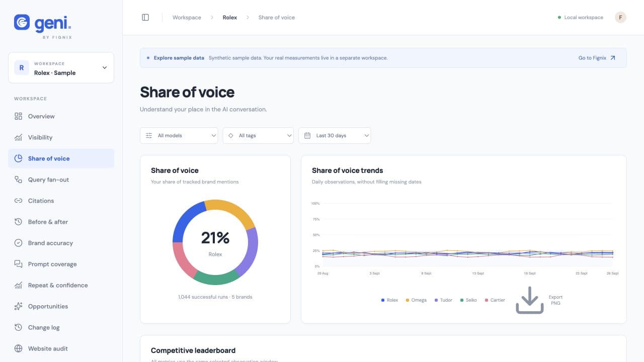Screen dimensions: 644x362
Task: Click the arrow icon beside Go to Fignix
Action: pyautogui.click(x=613, y=58)
